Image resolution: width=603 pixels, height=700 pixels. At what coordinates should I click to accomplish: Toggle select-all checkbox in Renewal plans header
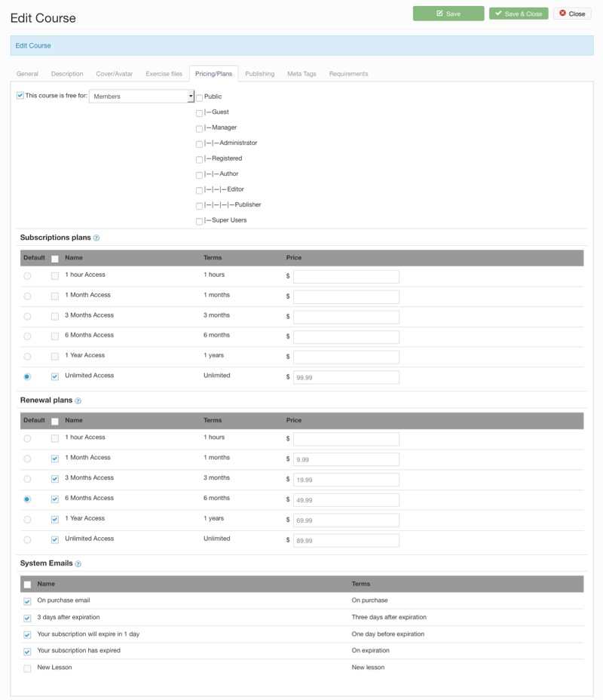pyautogui.click(x=55, y=422)
